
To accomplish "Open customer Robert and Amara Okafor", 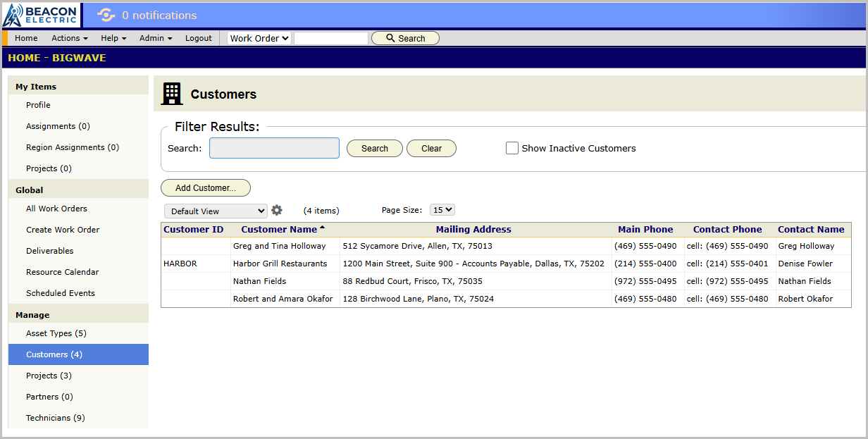I will [x=283, y=299].
